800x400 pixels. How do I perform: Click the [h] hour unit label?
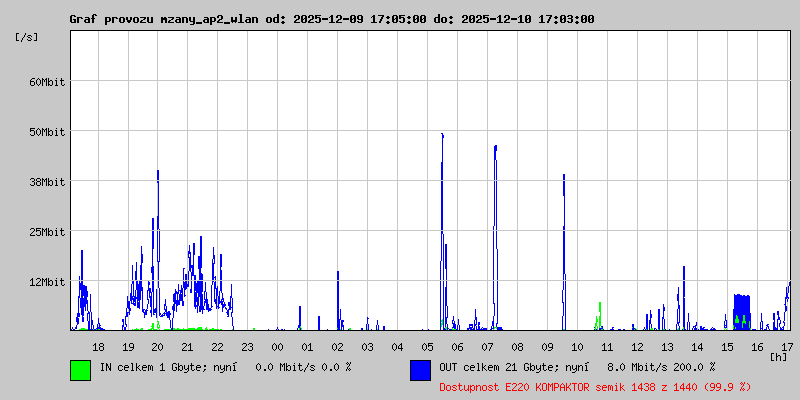[779, 356]
